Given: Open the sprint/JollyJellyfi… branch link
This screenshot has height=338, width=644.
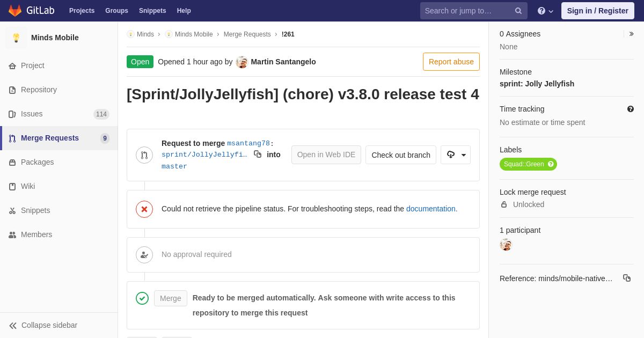Looking at the screenshot, I should [204, 155].
